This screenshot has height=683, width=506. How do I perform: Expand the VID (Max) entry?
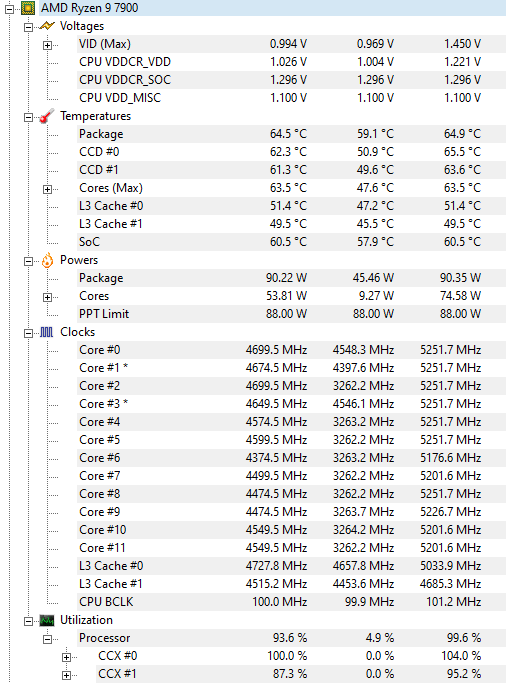point(47,45)
